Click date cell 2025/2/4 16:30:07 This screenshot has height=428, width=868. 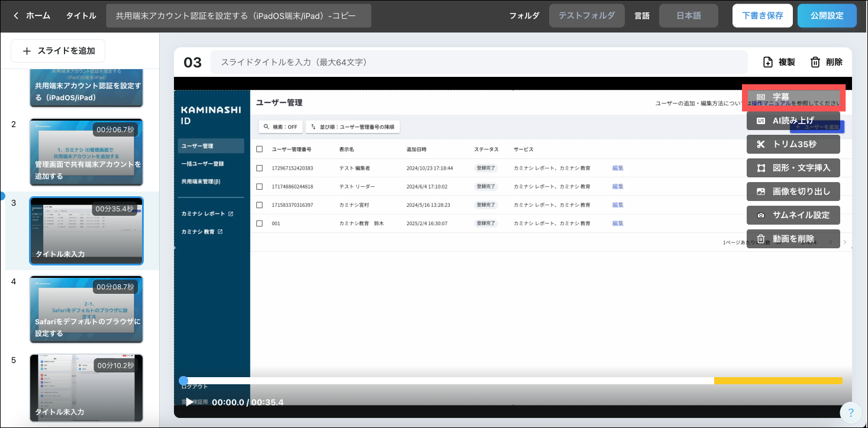tap(427, 223)
